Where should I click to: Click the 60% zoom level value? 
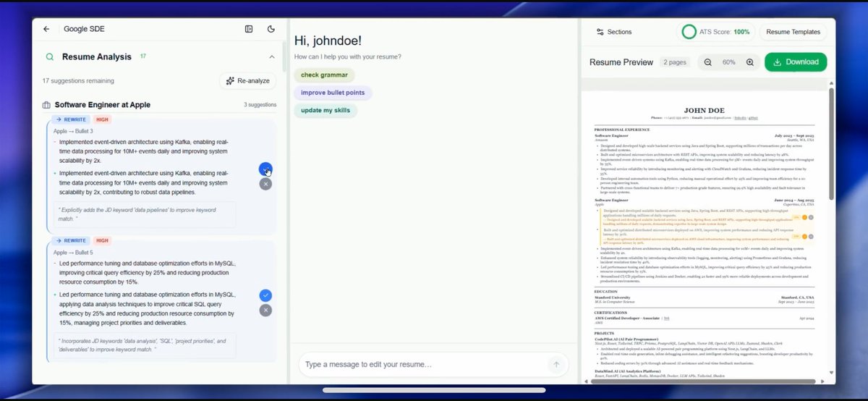coord(728,62)
